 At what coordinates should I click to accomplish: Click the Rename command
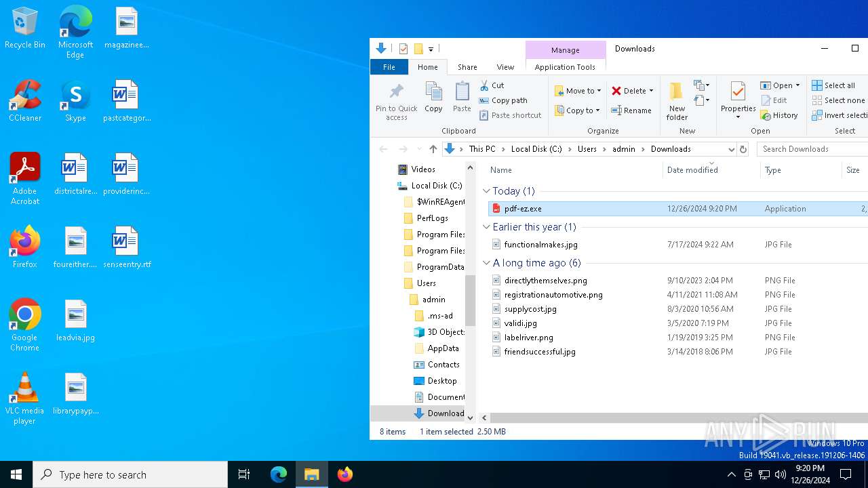[x=631, y=110]
